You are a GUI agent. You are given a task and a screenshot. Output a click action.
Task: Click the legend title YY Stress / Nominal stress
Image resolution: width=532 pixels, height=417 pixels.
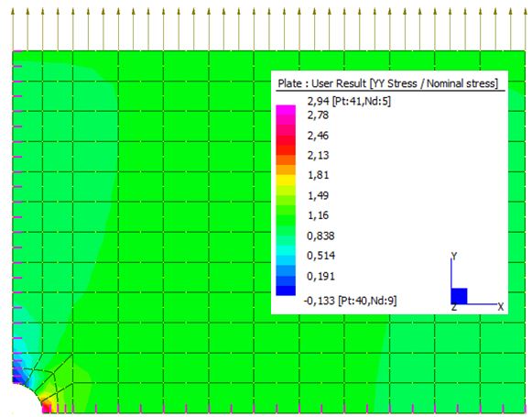coord(435,83)
